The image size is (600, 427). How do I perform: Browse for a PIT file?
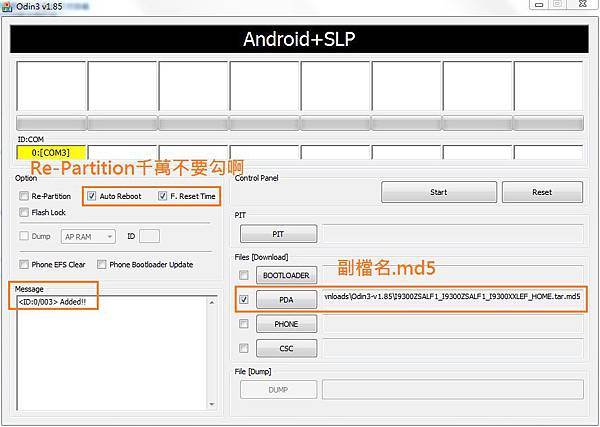tap(279, 234)
